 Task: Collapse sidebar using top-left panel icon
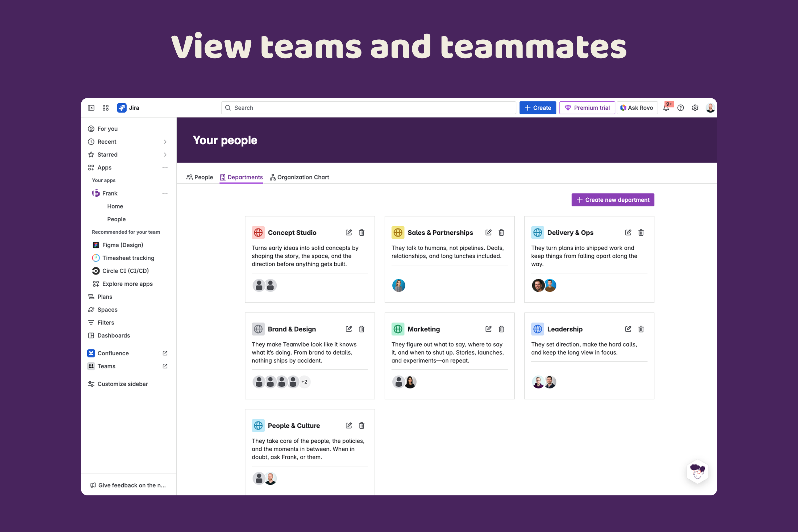point(91,108)
